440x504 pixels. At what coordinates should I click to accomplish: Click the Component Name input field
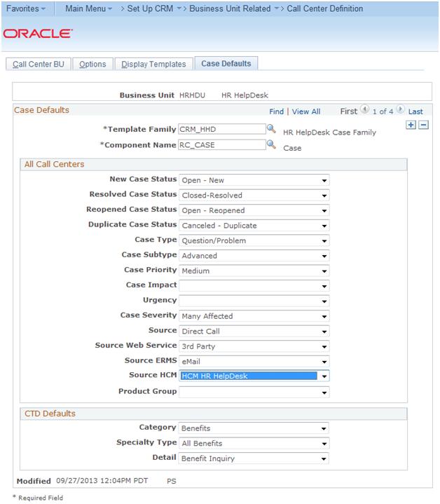point(222,144)
